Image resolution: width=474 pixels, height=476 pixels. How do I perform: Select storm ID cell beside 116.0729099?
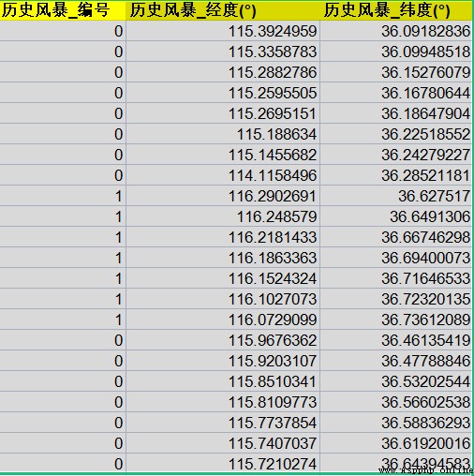63,320
